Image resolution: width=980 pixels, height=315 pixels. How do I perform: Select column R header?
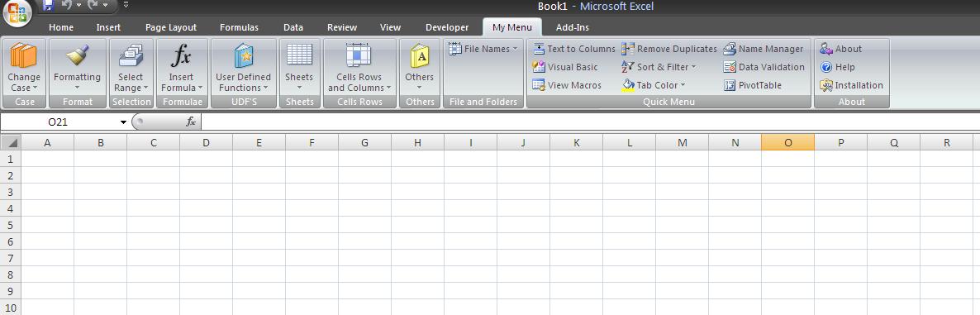click(x=946, y=142)
